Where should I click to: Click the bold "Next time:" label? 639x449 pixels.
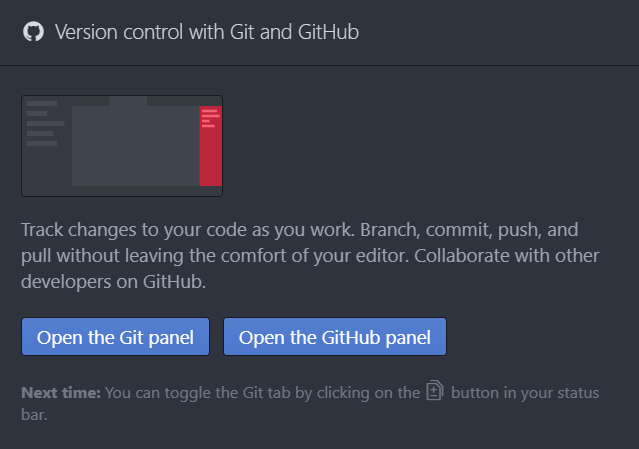tap(60, 392)
